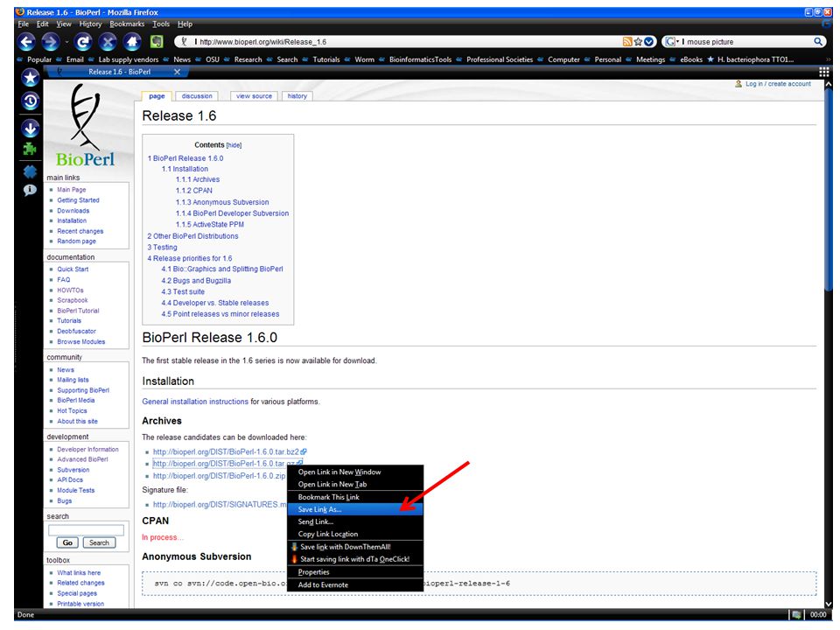
Task: Click the BioPerl logo image
Action: pos(85,125)
